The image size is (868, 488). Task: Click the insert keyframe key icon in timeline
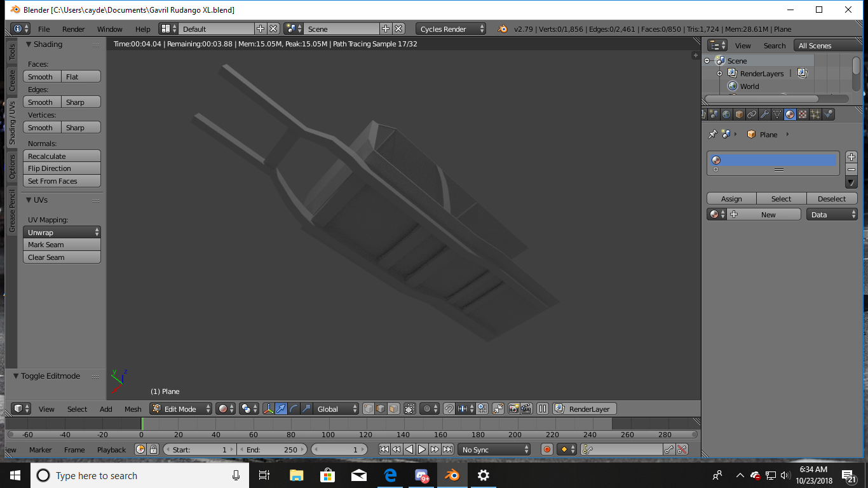(x=669, y=449)
